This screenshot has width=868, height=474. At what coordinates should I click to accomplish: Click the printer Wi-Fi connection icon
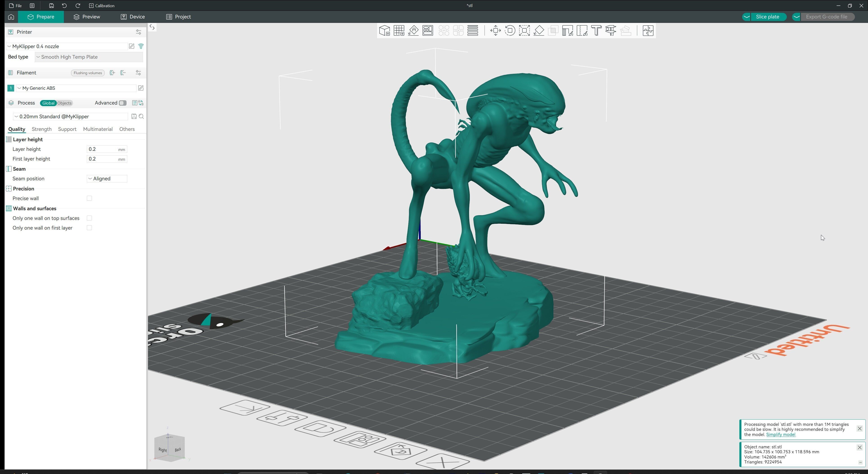(x=141, y=47)
